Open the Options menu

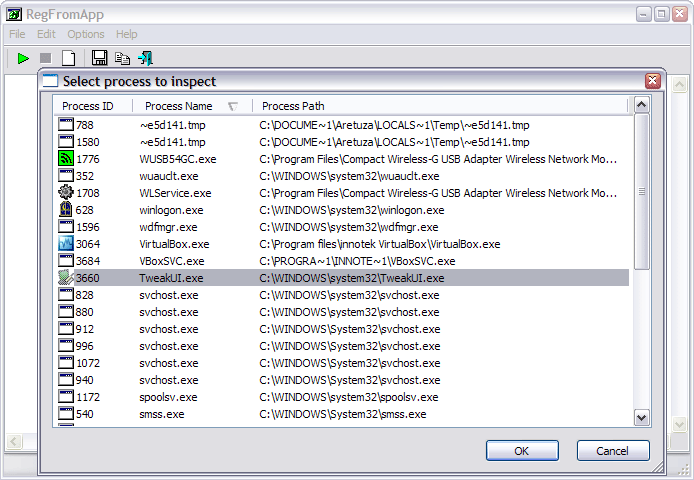(86, 34)
